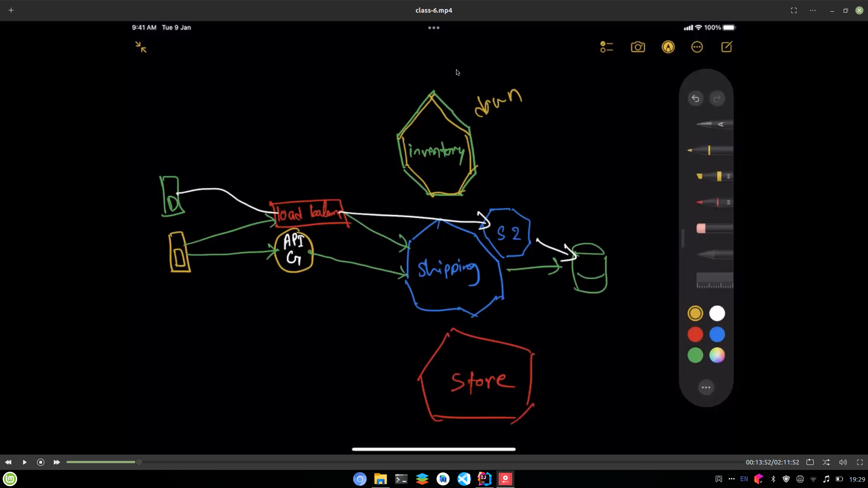Image resolution: width=868 pixels, height=488 pixels.
Task: Open the 19:29 clock calendar
Action: [x=857, y=479]
